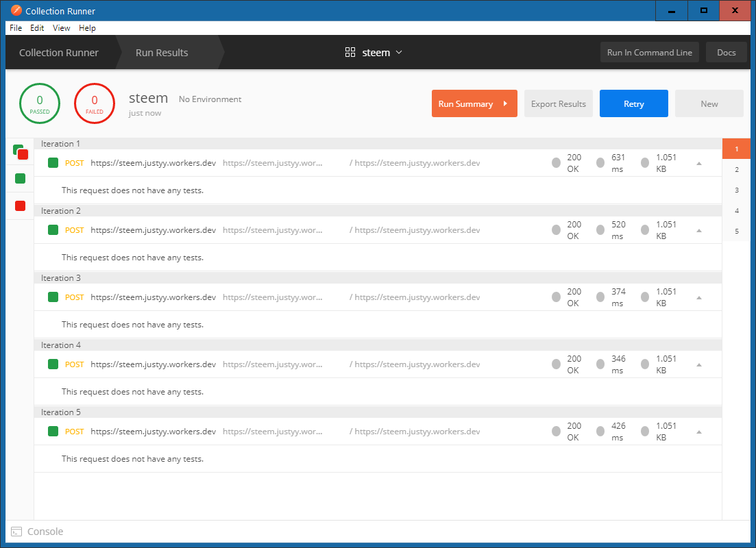Click the 'steem' collection title next to the counters
Image resolution: width=756 pixels, height=548 pixels.
click(x=149, y=98)
